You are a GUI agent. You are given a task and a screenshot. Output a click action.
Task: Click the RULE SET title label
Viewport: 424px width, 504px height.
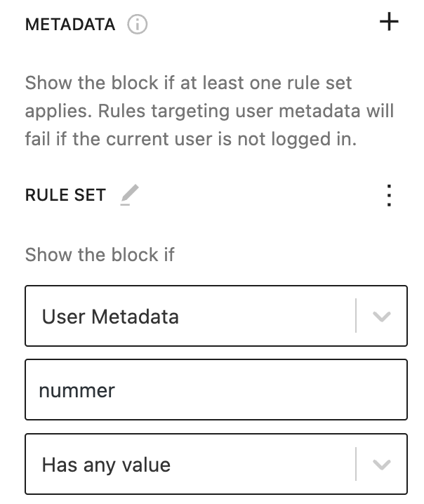(65, 195)
